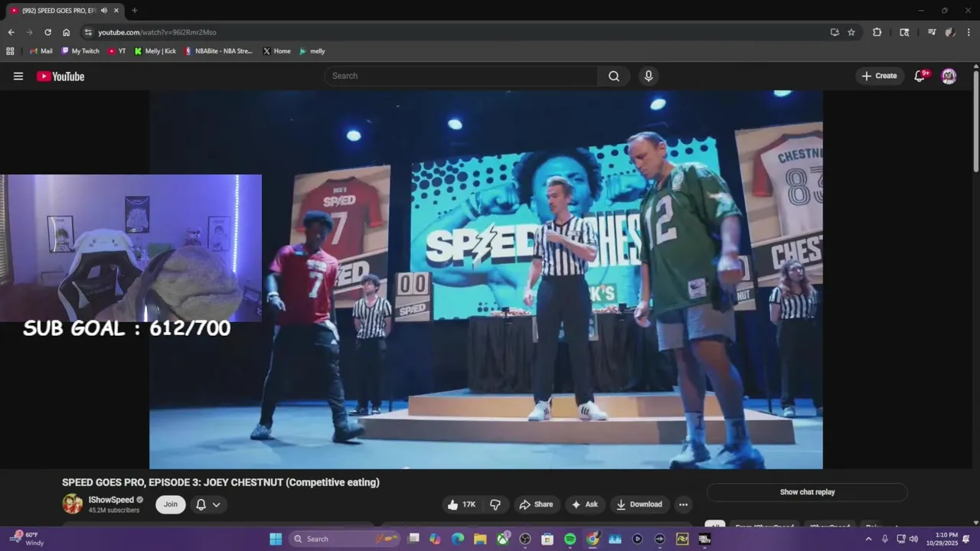This screenshot has width=980, height=551.
Task: Install app icon in address bar
Action: click(x=835, y=32)
